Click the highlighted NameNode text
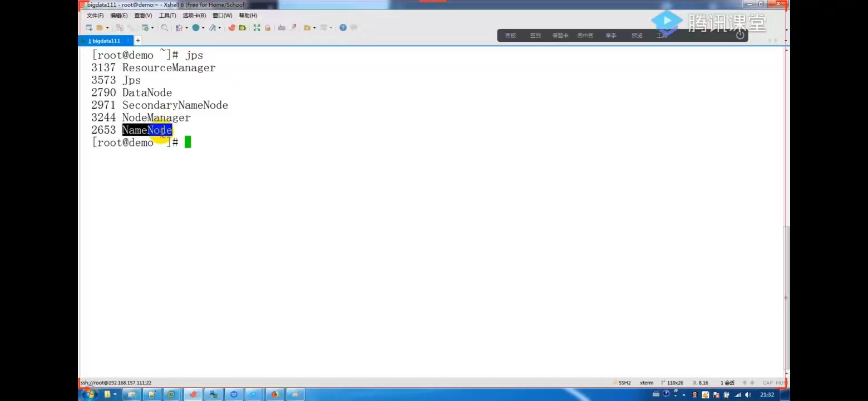868x401 pixels. [x=147, y=130]
